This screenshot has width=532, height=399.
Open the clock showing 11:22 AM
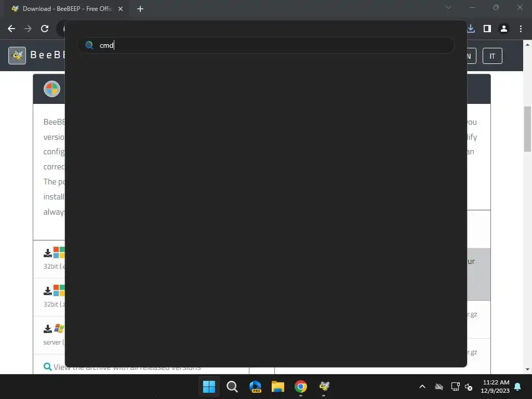pyautogui.click(x=495, y=387)
